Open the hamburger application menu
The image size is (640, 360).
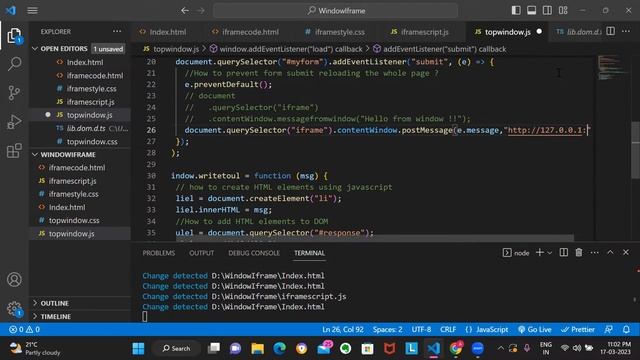coord(33,11)
